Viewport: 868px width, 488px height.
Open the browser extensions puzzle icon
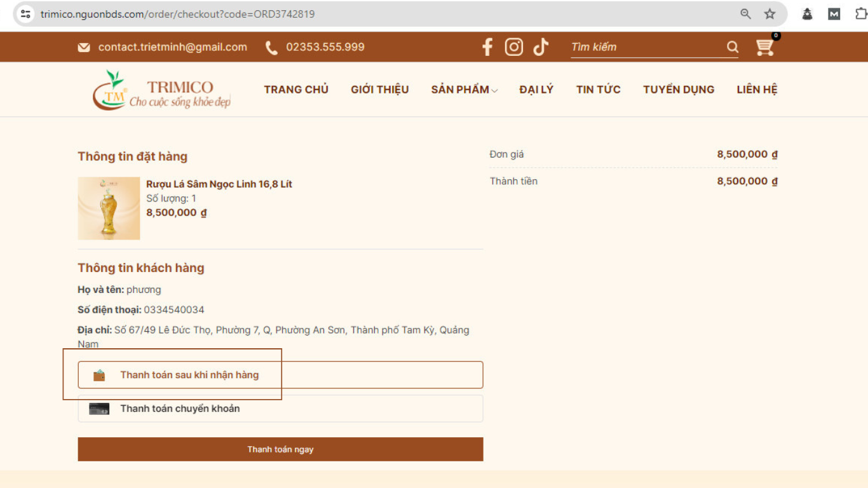(860, 14)
